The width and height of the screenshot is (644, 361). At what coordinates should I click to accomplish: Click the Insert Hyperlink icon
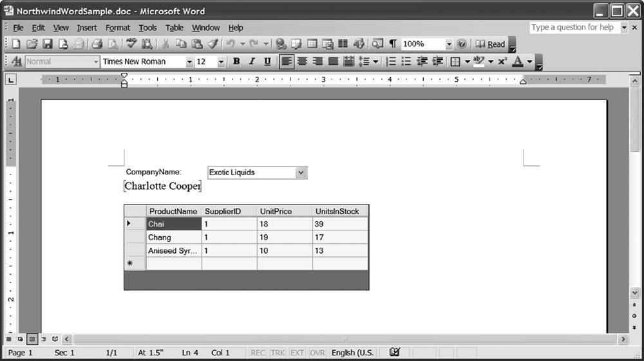(x=281, y=44)
